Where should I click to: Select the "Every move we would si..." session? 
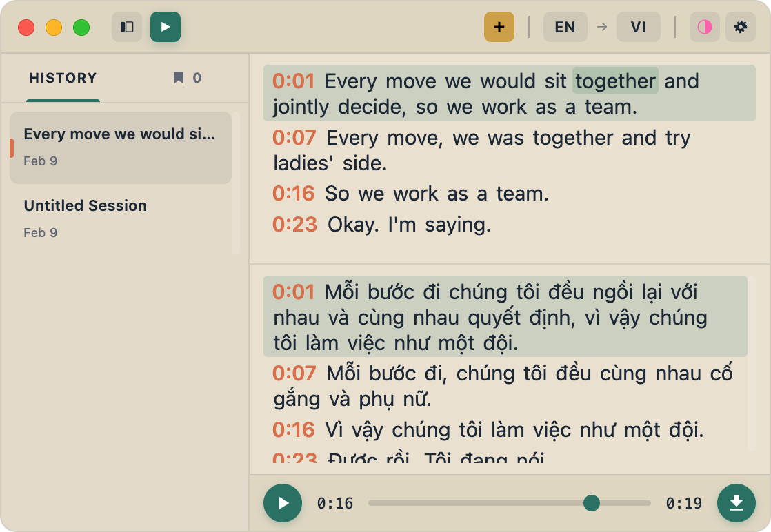click(120, 147)
